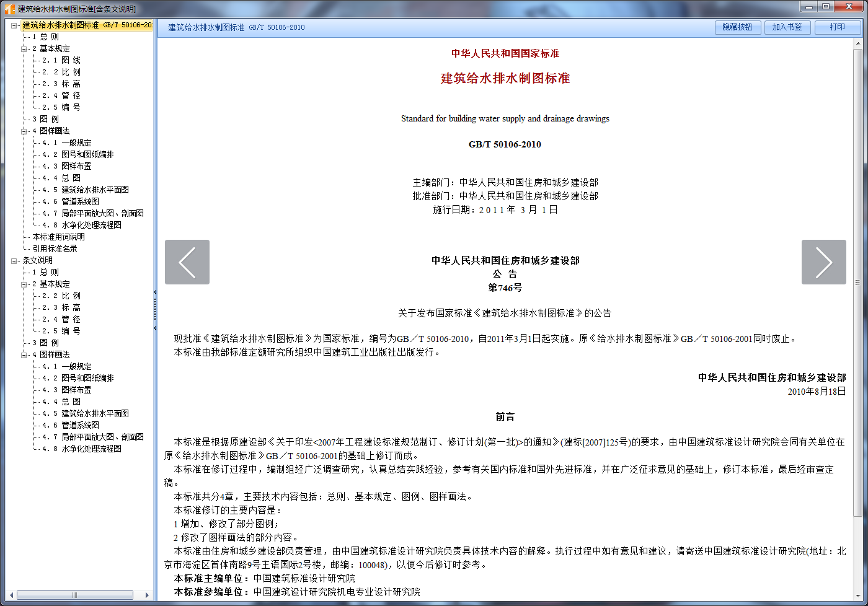Open 4.6 管道系统图 under 条文说明
868x606 pixels.
[71, 426]
